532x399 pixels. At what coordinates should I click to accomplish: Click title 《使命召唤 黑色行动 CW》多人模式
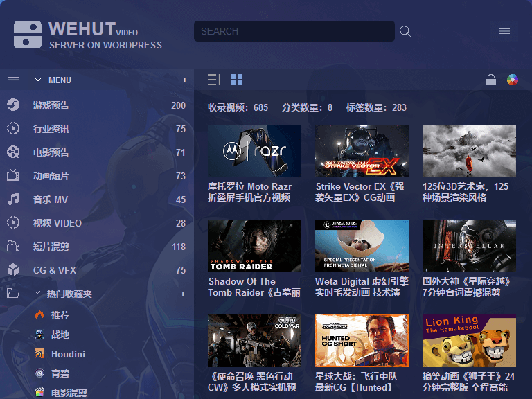[251, 382]
